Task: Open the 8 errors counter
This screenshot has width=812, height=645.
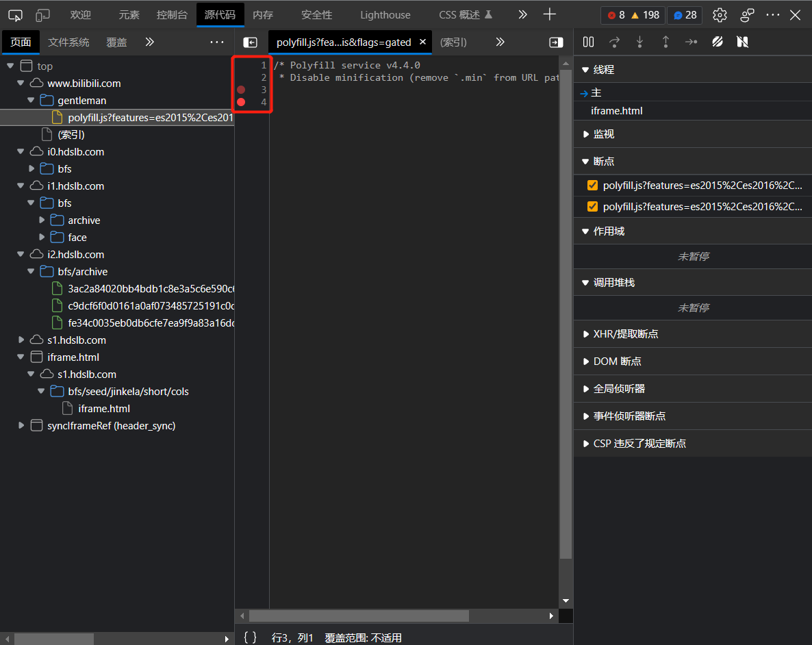Action: [x=616, y=15]
